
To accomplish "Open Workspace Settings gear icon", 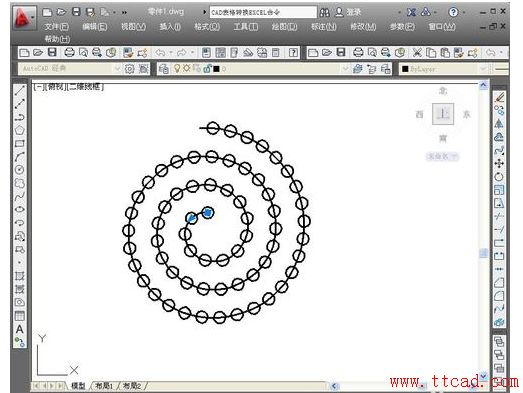I will coord(129,69).
